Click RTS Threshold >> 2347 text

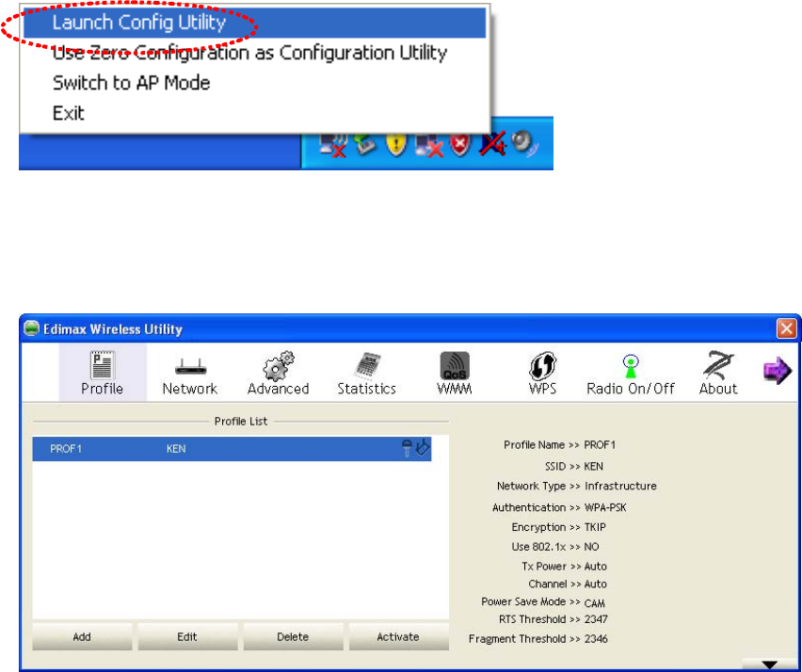click(553, 619)
